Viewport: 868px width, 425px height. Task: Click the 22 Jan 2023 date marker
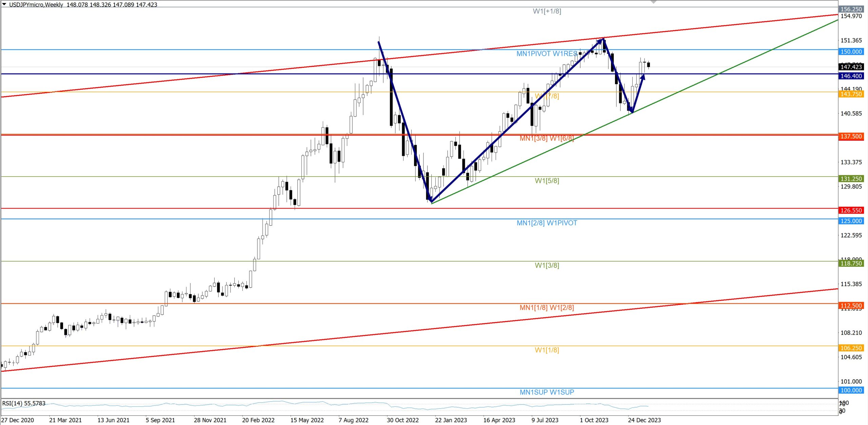point(451,420)
